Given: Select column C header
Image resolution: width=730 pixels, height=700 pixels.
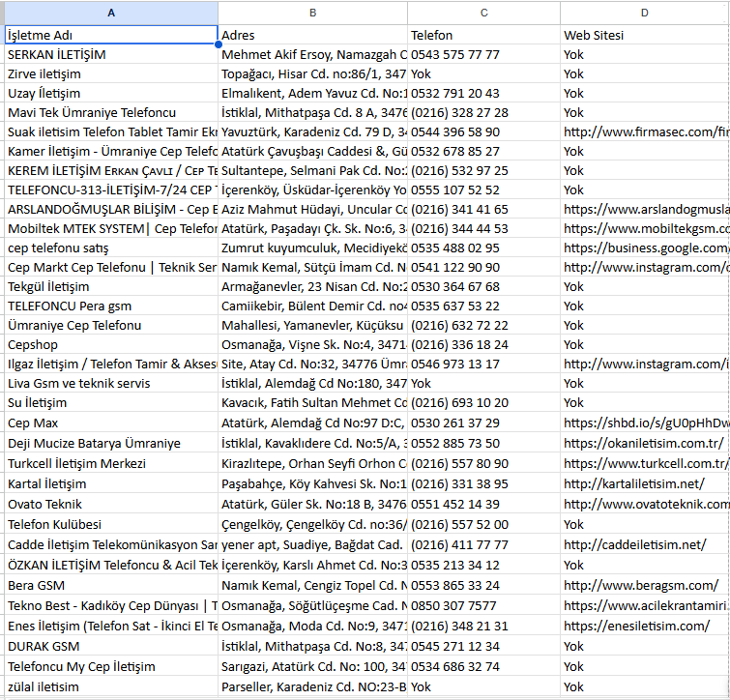Looking at the screenshot, I should tap(483, 13).
